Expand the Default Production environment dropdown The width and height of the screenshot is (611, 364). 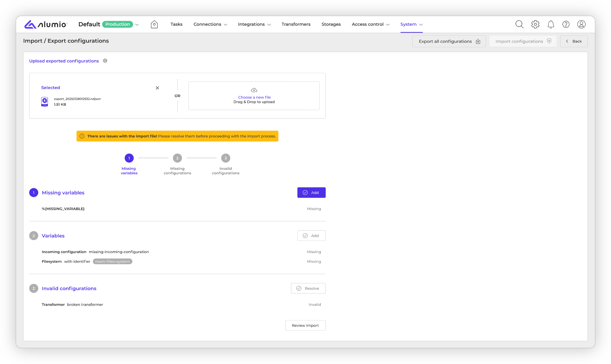137,24
